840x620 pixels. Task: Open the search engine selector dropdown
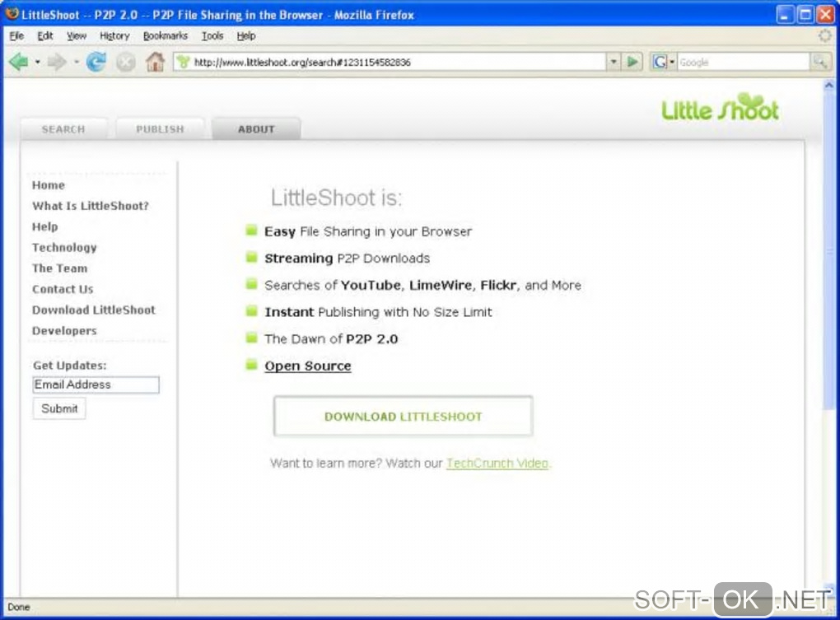click(672, 62)
